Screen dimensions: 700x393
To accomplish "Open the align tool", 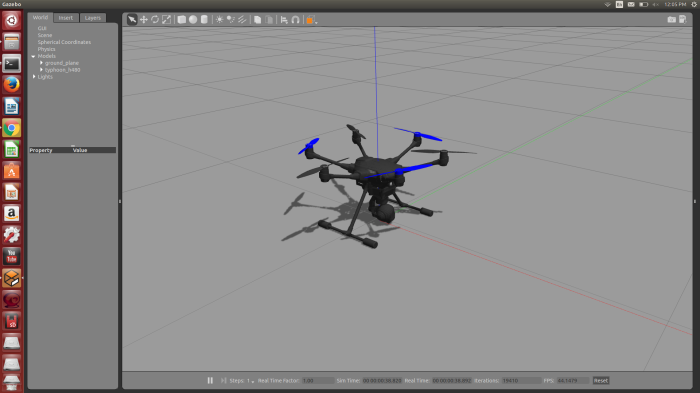I will coord(284,20).
